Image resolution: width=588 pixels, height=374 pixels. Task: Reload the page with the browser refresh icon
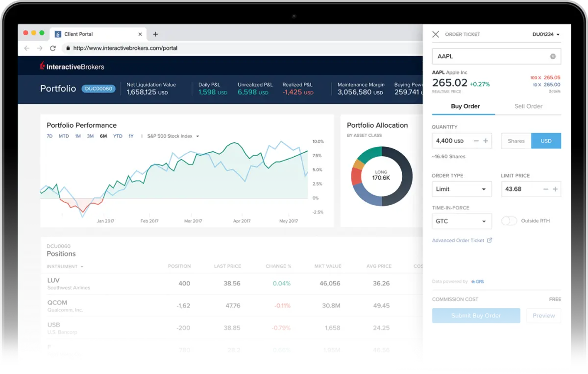click(x=52, y=48)
